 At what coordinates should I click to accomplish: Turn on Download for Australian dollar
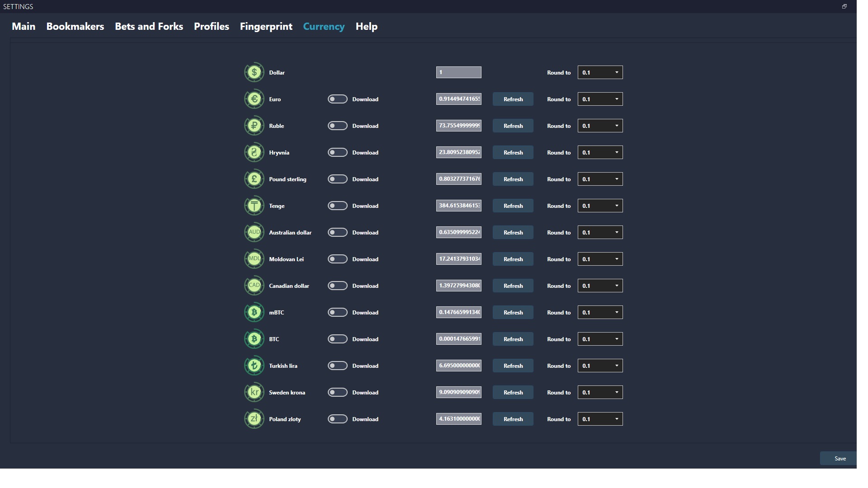tap(338, 232)
